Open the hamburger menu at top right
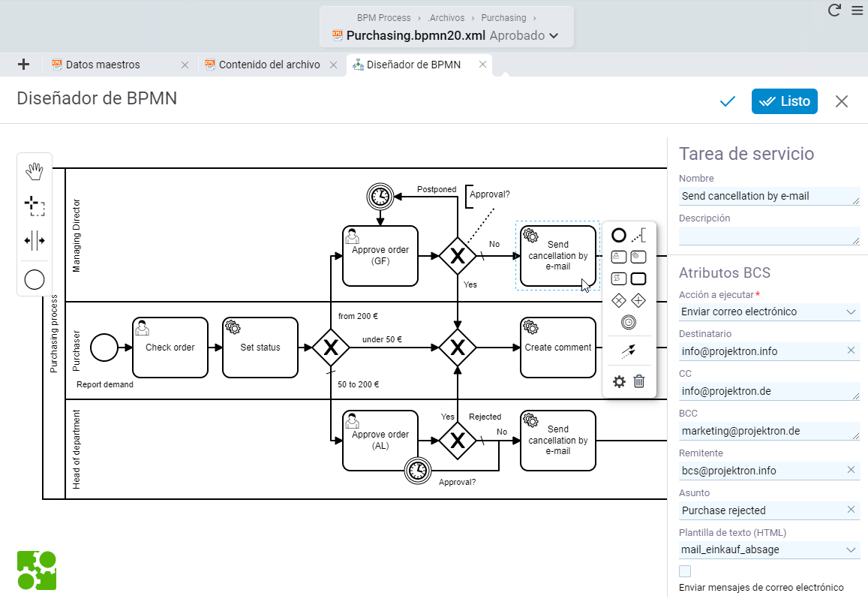Image resolution: width=868 pixels, height=602 pixels. pyautogui.click(x=857, y=10)
